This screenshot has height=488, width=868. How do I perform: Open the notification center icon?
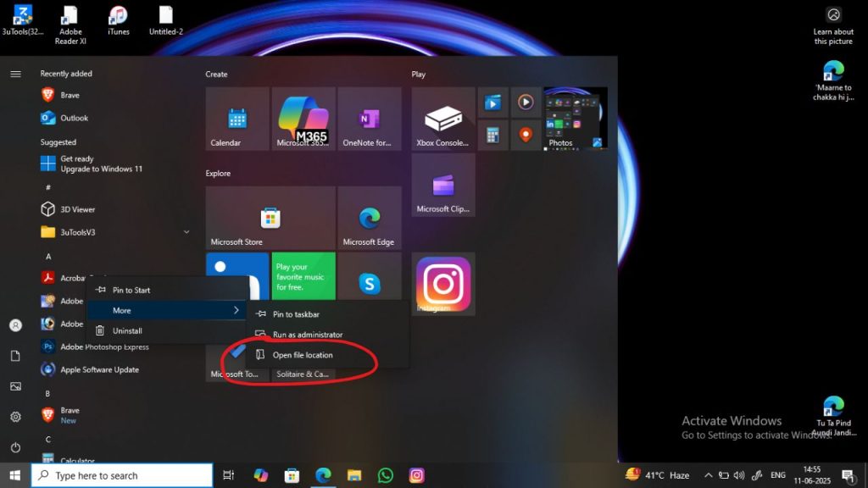tap(848, 475)
